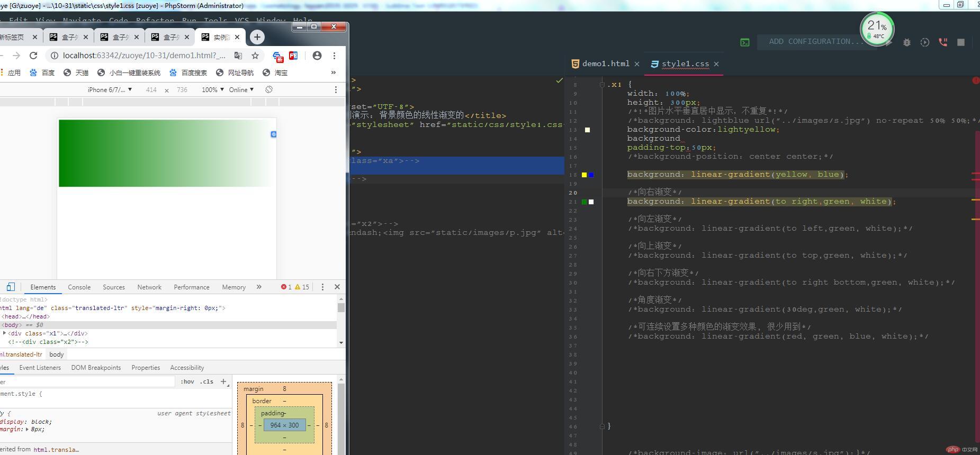980x455 pixels.
Task: Click the device height field showing 736
Action: (182, 90)
